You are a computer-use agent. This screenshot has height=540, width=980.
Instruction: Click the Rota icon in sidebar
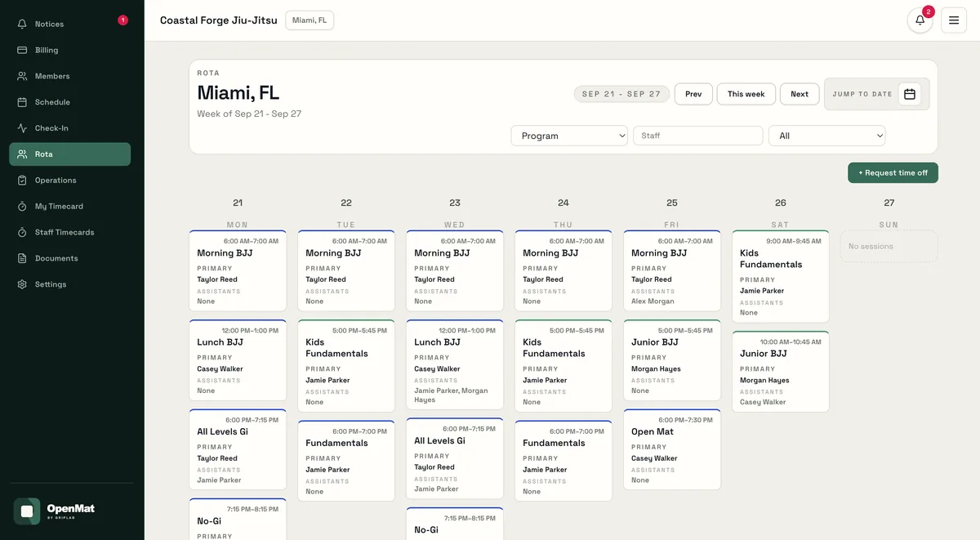coord(22,154)
